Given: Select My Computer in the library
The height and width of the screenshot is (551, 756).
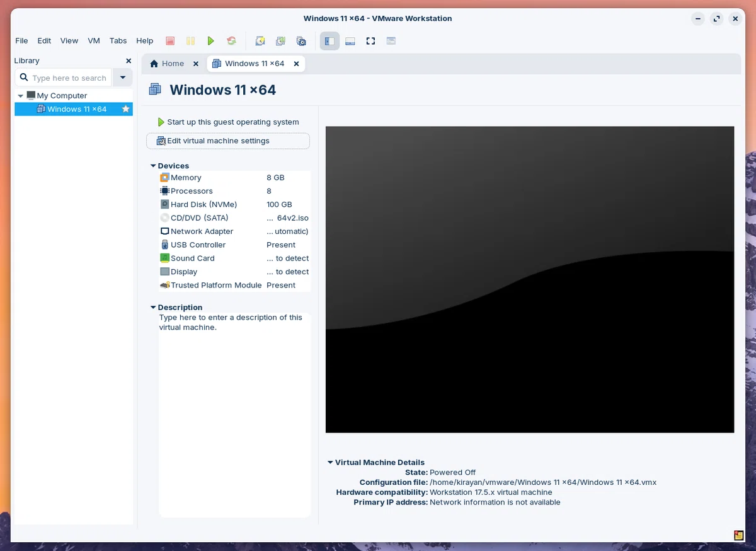Looking at the screenshot, I should [62, 96].
